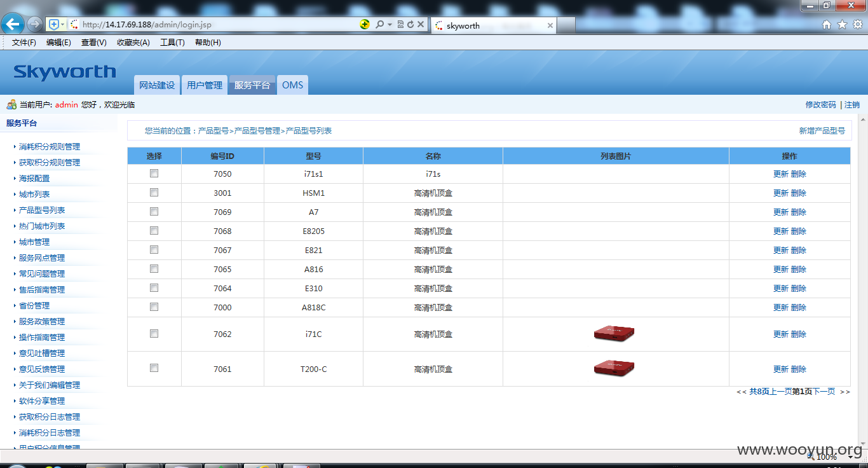Click the 100% zoom magnifier in status bar

811,456
